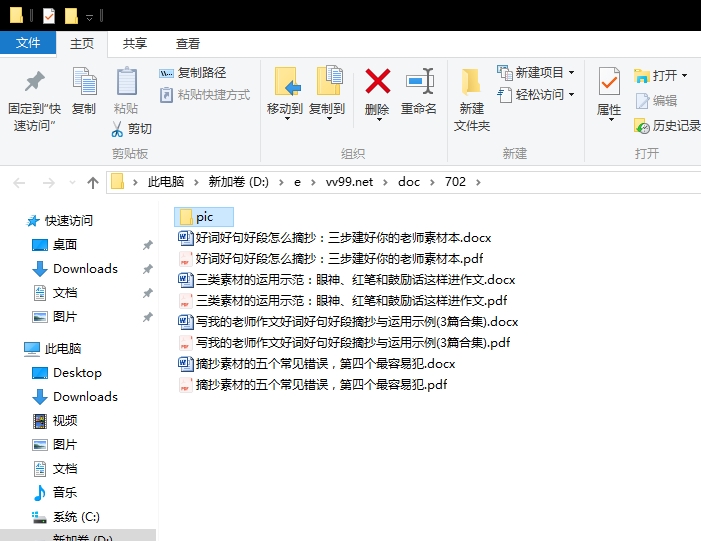Select 好词好句好段怎么摘抄 pdf file
Viewport: 701px width, 541px height.
pyautogui.click(x=331, y=259)
